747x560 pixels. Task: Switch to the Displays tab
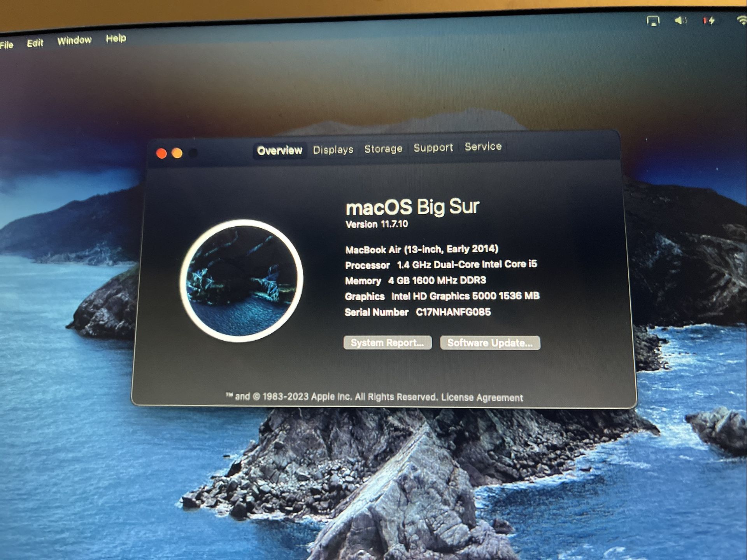click(x=333, y=149)
